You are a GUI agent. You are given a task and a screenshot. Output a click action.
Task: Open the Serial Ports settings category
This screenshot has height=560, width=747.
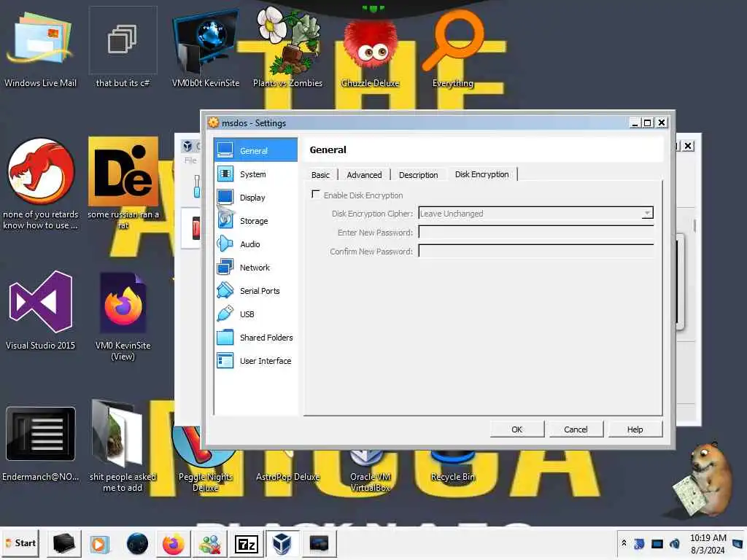click(x=256, y=290)
